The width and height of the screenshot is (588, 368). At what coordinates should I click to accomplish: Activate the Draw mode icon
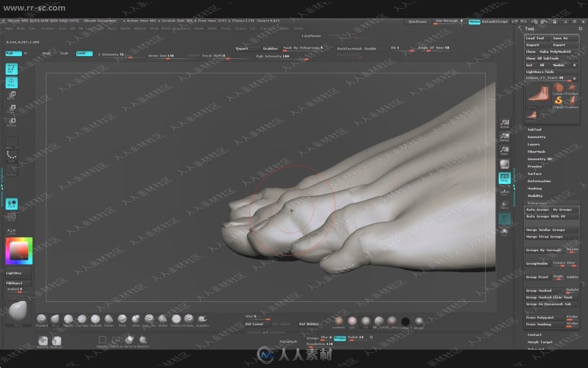(11, 82)
